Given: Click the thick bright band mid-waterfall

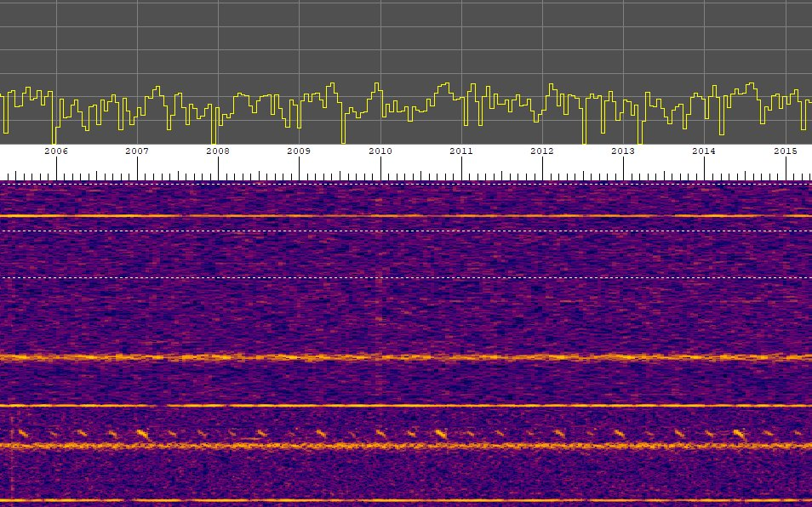Looking at the screenshot, I should tap(406, 357).
